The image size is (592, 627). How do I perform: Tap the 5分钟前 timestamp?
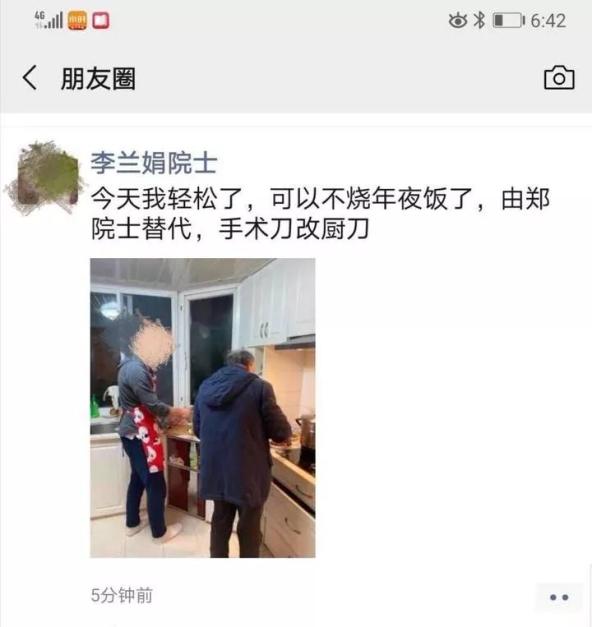tap(122, 595)
